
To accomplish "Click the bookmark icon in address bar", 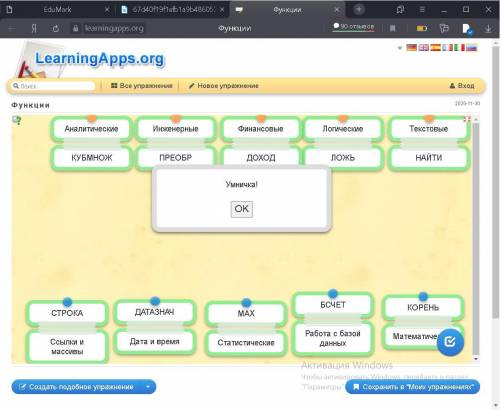I will click(x=393, y=29).
